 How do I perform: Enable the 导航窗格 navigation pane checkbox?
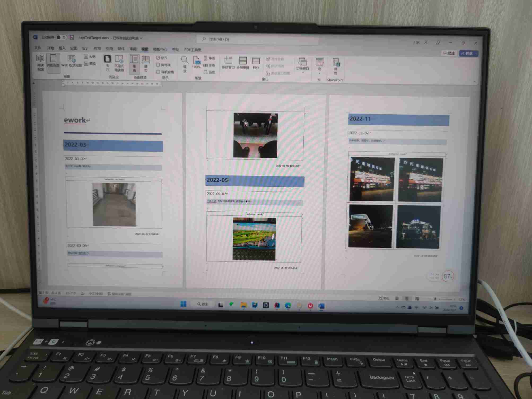(158, 72)
